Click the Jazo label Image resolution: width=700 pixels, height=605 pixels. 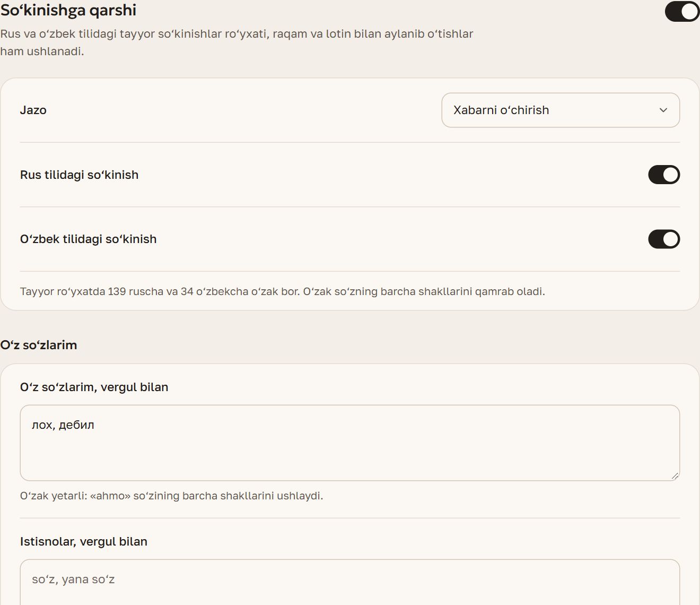pos(33,110)
